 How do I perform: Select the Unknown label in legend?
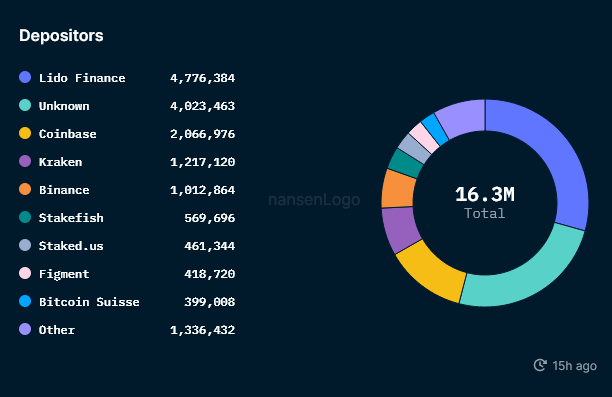(x=64, y=106)
